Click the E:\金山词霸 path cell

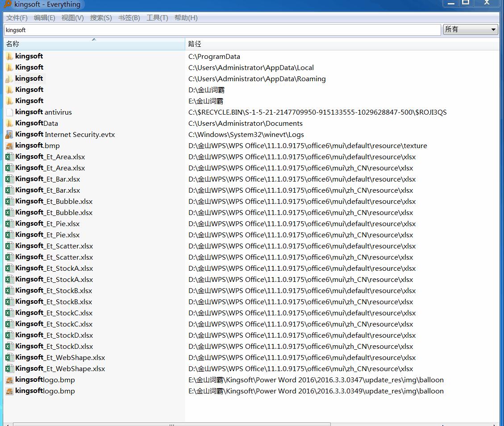(206, 101)
